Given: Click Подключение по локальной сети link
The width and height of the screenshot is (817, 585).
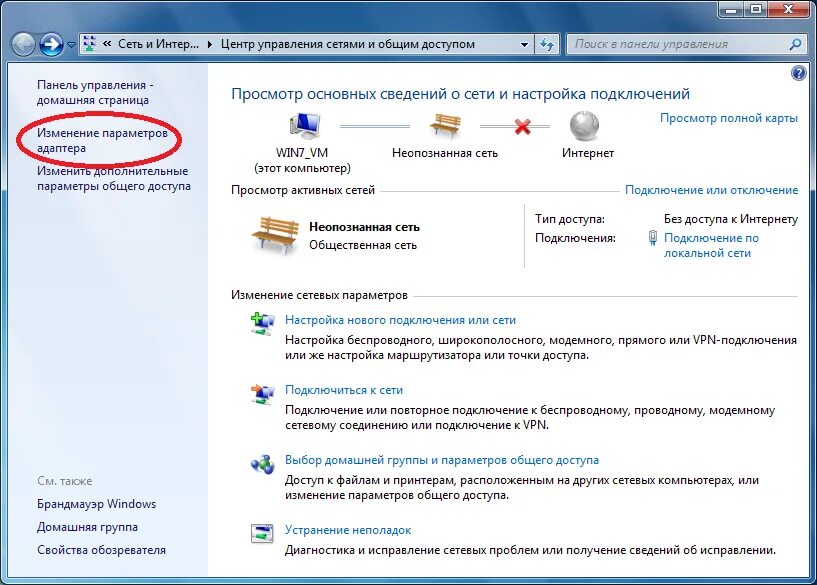Looking at the screenshot, I should point(710,245).
